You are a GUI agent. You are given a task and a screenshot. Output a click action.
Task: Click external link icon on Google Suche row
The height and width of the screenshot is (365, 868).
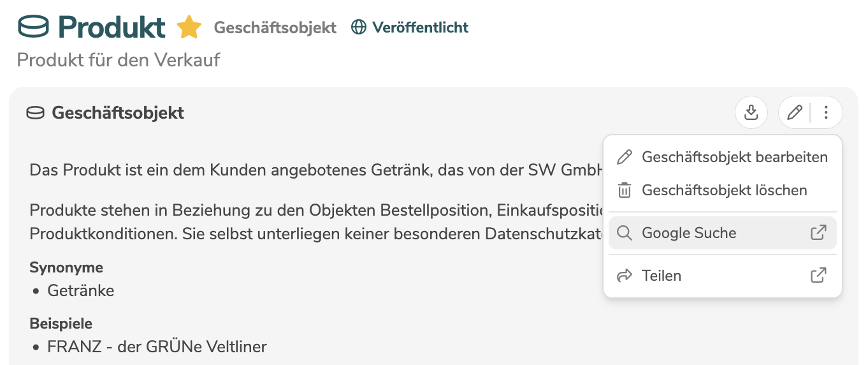(x=818, y=233)
